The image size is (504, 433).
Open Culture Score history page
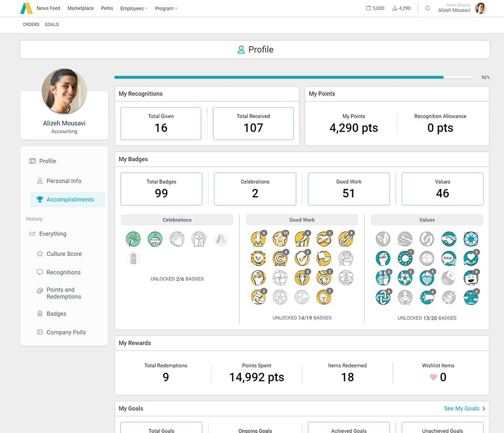(x=64, y=254)
